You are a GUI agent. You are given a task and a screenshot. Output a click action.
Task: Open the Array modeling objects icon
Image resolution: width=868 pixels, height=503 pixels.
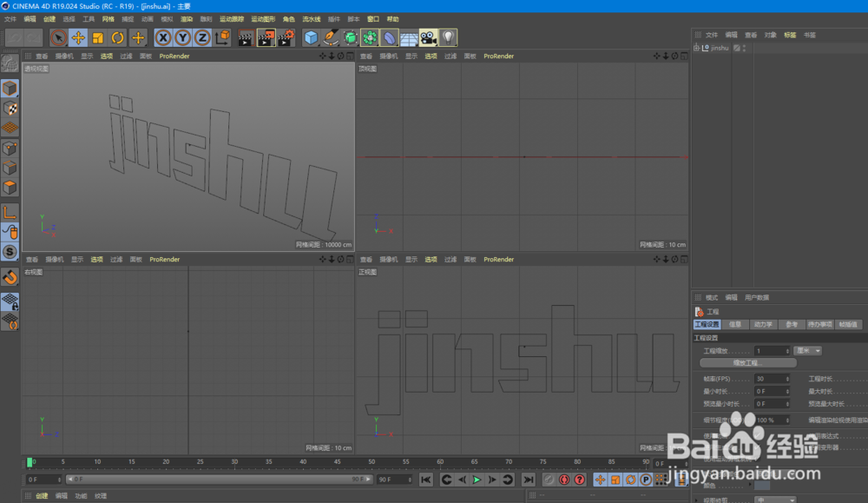pos(370,37)
